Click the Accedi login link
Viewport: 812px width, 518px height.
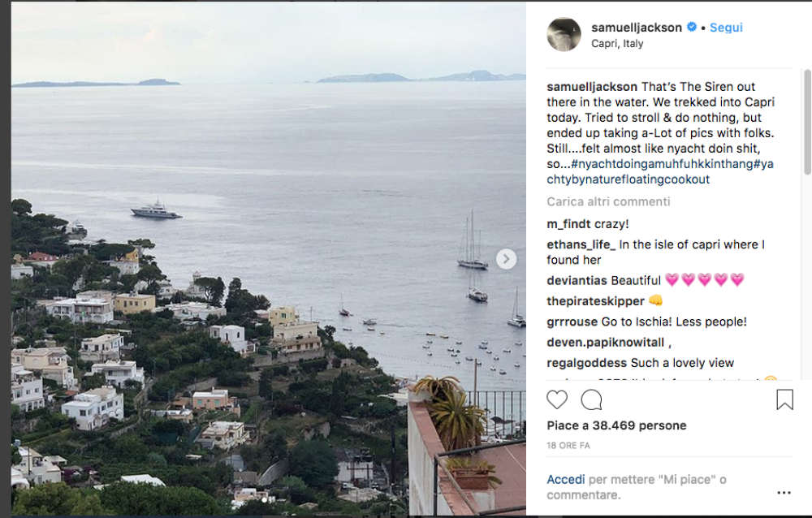pos(565,480)
